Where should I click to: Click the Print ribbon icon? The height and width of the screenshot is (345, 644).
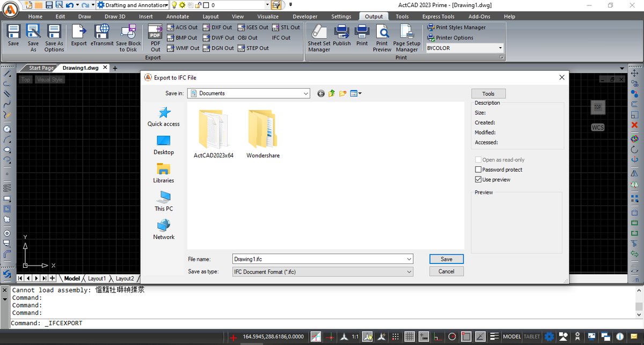pyautogui.click(x=362, y=36)
